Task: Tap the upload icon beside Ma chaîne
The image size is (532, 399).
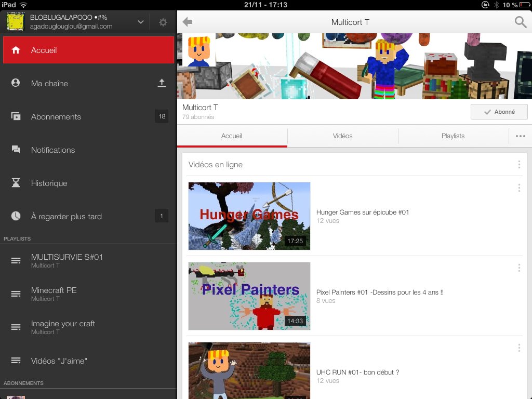Action: (x=162, y=83)
